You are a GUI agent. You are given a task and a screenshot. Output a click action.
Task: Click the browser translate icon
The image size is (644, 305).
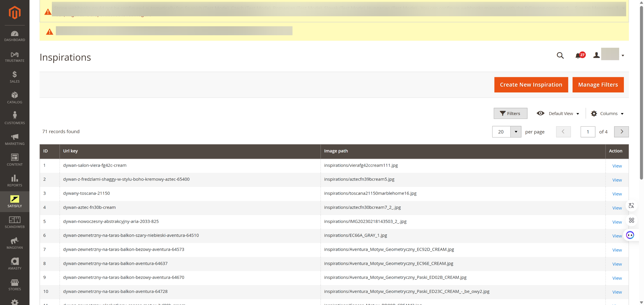tap(631, 206)
